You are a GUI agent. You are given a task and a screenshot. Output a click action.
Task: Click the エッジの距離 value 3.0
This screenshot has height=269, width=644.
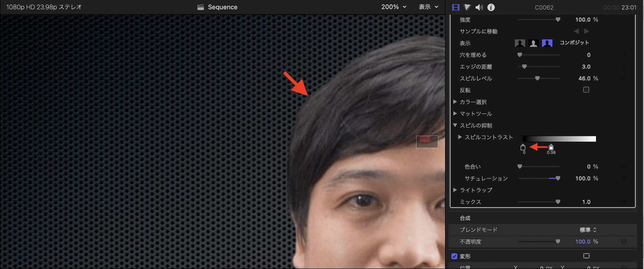click(586, 67)
